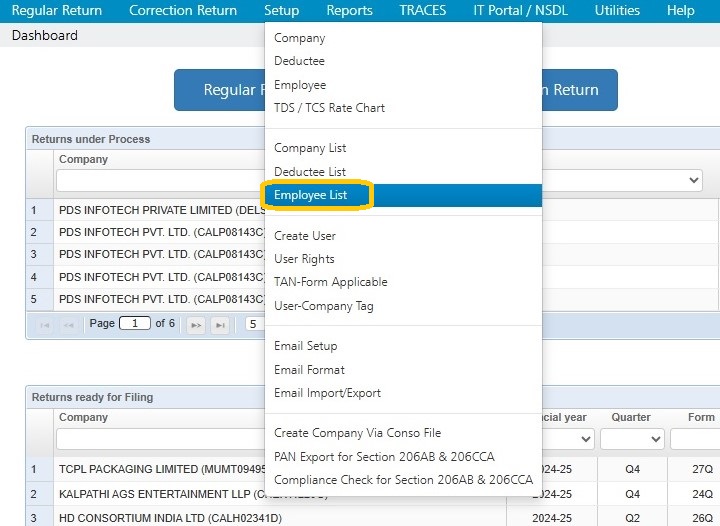Go to next page in pager
The image size is (720, 526).
coord(196,325)
